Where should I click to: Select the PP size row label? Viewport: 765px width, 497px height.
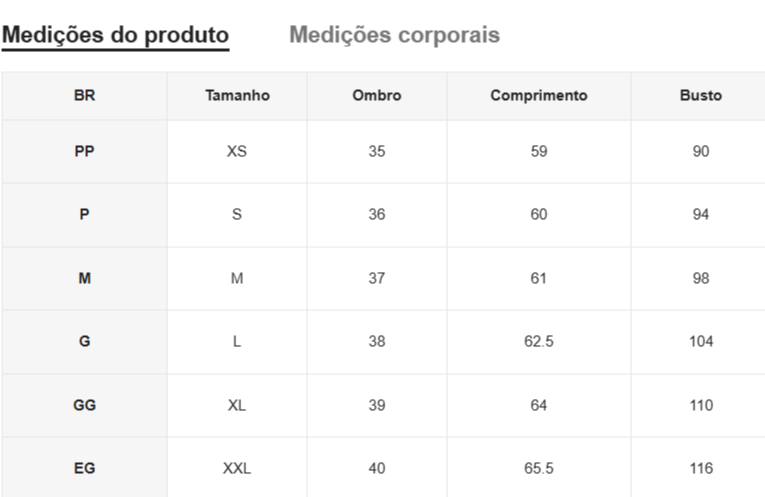click(x=85, y=152)
